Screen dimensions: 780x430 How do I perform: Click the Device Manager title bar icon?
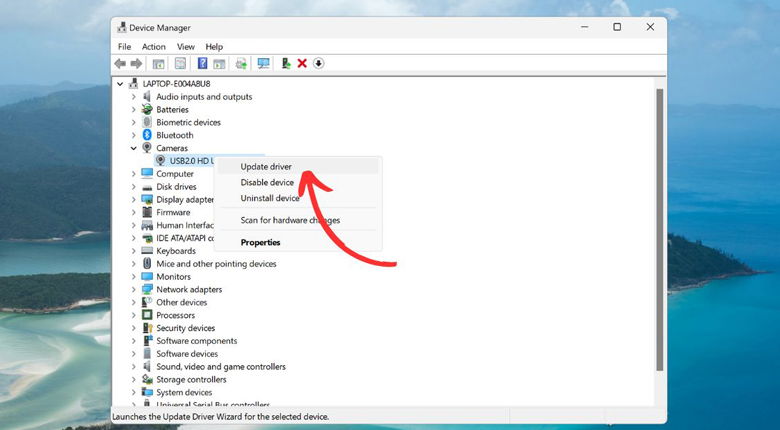pyautogui.click(x=120, y=28)
